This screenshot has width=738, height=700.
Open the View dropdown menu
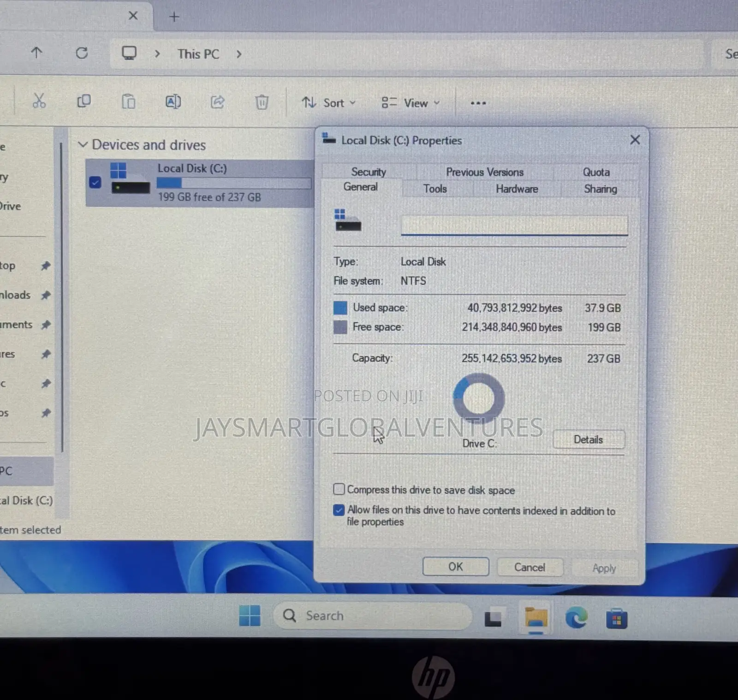(x=411, y=103)
